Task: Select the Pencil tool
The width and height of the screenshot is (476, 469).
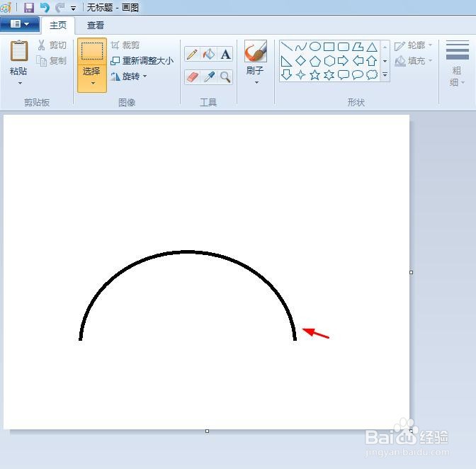Action: click(192, 55)
